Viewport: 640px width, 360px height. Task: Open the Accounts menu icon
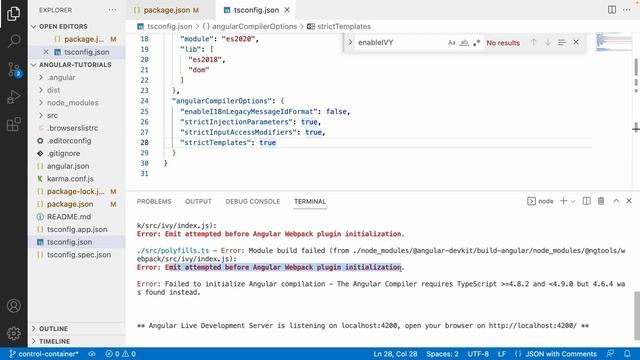13,306
